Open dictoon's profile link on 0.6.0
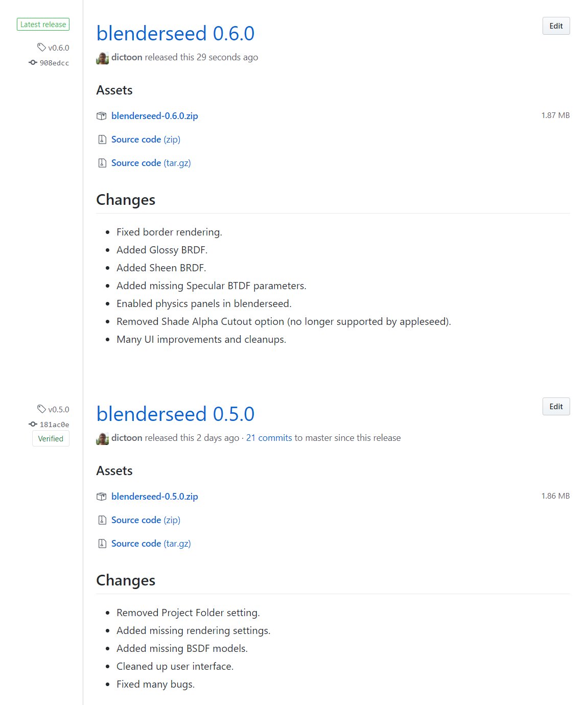The image size is (588, 705). [x=127, y=57]
